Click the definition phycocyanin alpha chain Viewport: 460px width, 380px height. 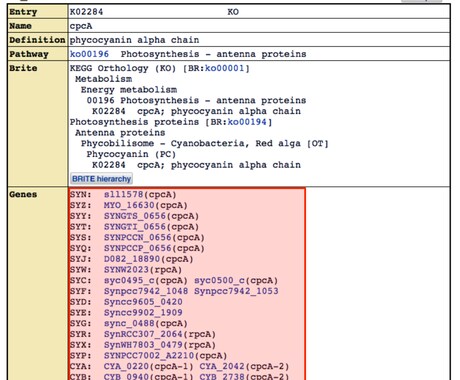[134, 40]
